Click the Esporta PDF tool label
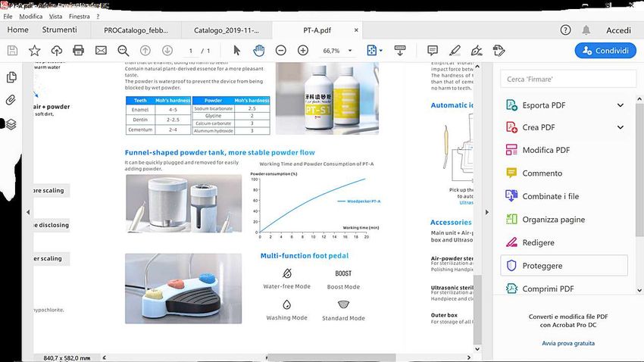This screenshot has width=644, height=362. click(x=544, y=105)
